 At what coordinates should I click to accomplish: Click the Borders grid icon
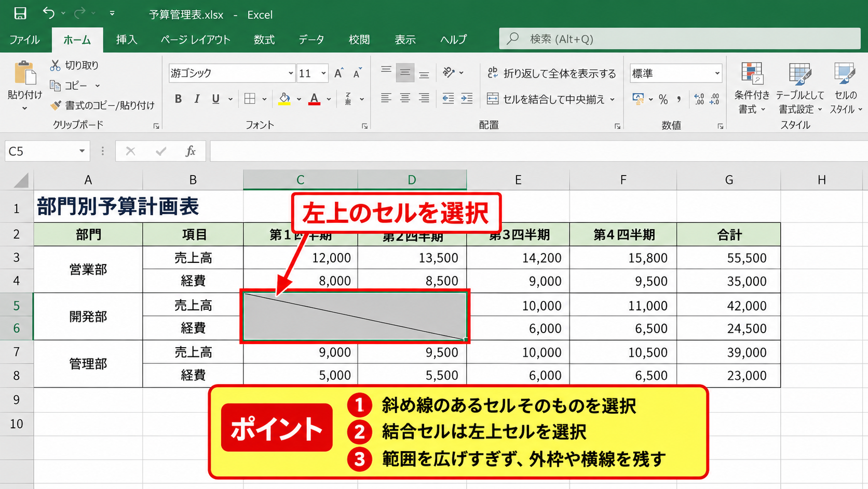pyautogui.click(x=250, y=99)
